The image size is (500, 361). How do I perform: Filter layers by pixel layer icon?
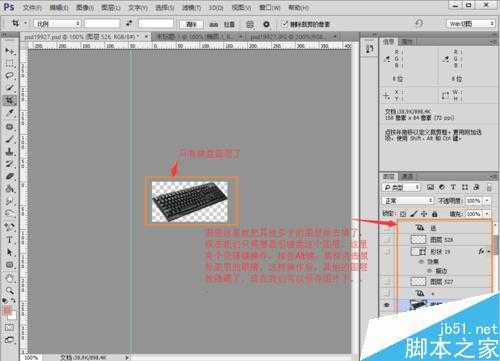coord(430,188)
